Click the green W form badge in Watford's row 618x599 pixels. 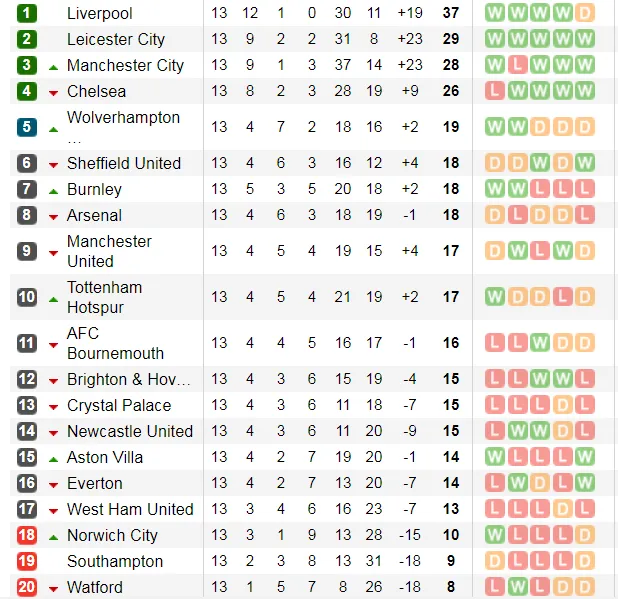pos(517,587)
